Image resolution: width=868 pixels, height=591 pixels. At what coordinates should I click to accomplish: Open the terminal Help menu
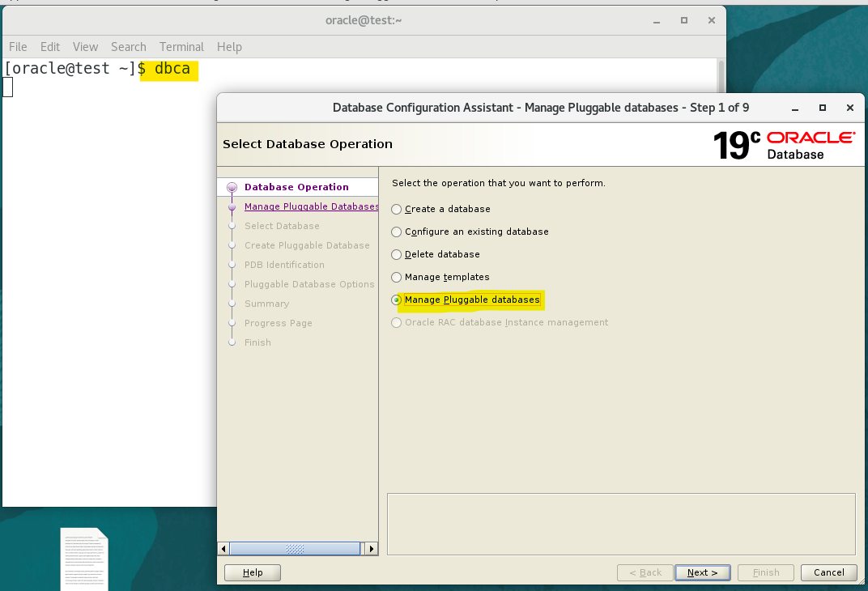[229, 47]
